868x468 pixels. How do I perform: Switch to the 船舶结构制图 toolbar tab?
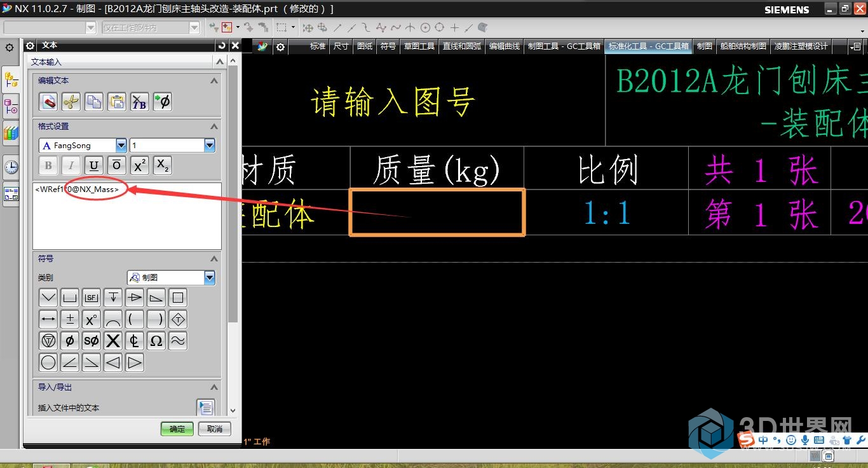(x=743, y=46)
